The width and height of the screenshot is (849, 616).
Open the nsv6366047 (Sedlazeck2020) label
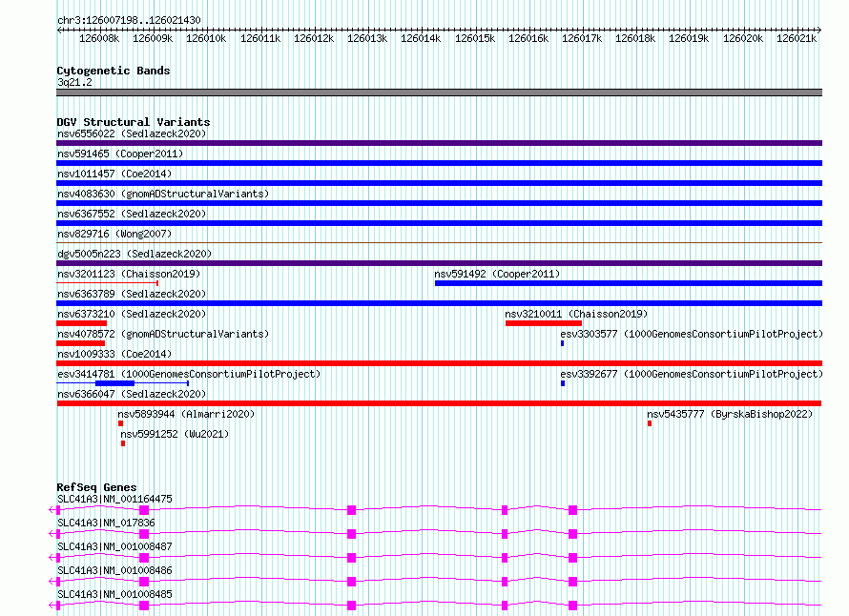click(132, 394)
